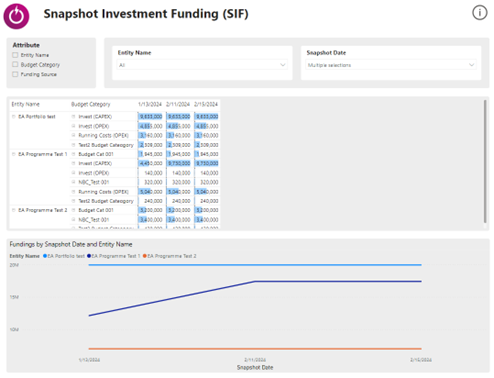494x378 pixels.
Task: Open the Entity Name dropdown showing All
Action: coord(202,65)
